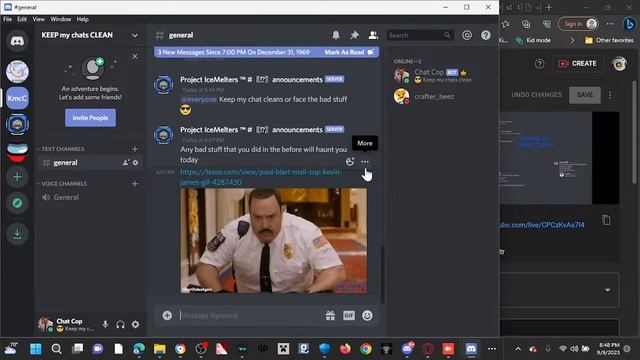
Task: Click the Add a Server plus icon
Action: click(17, 177)
